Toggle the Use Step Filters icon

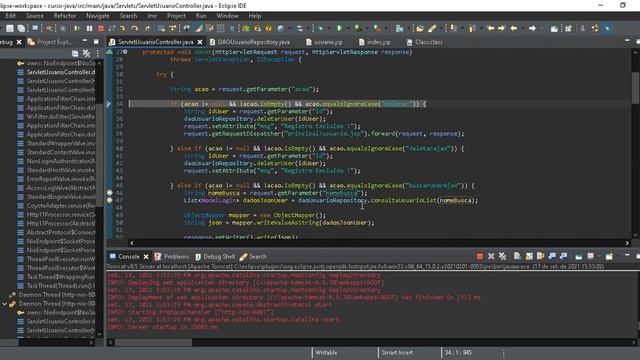click(172, 28)
